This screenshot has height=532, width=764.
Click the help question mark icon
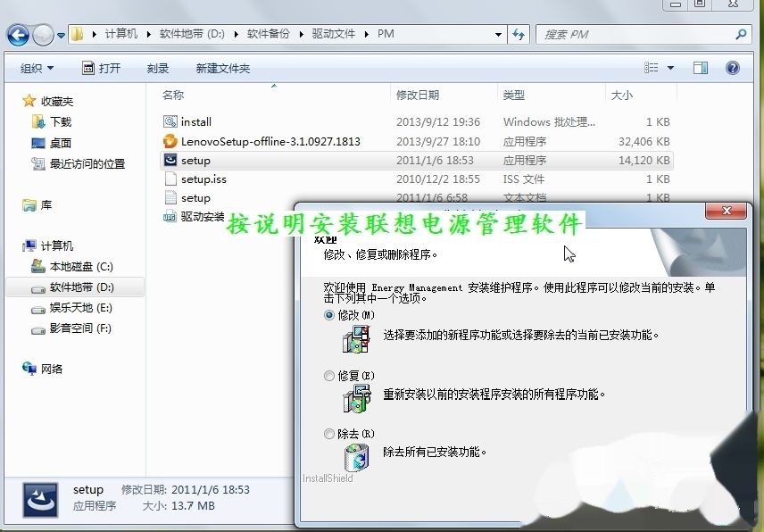coord(733,68)
